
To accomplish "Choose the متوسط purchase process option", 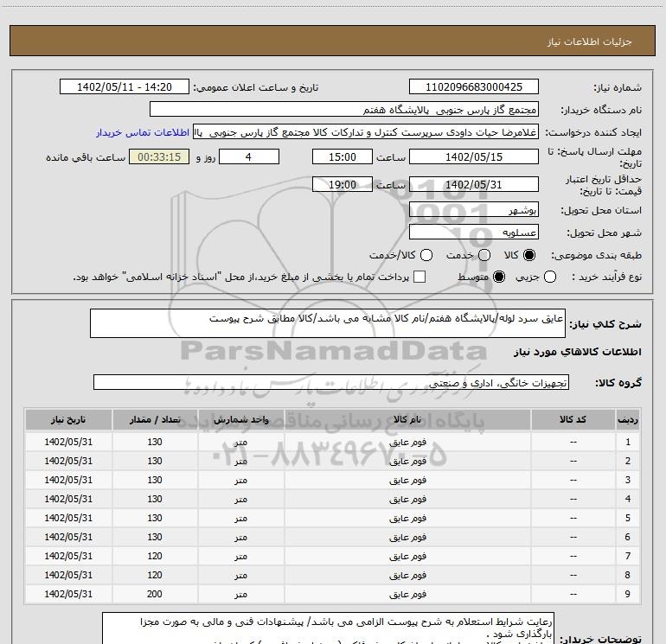I will tap(499, 277).
